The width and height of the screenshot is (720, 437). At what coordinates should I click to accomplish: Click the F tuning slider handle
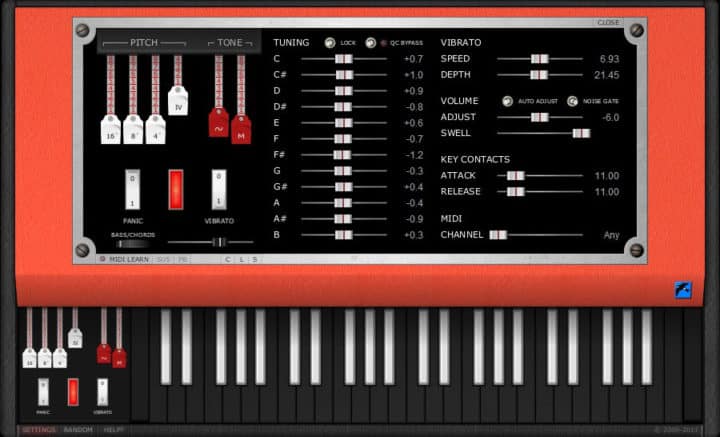343,139
